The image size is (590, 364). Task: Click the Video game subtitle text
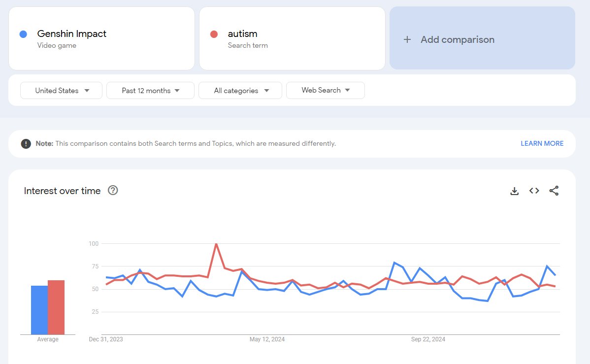57,45
